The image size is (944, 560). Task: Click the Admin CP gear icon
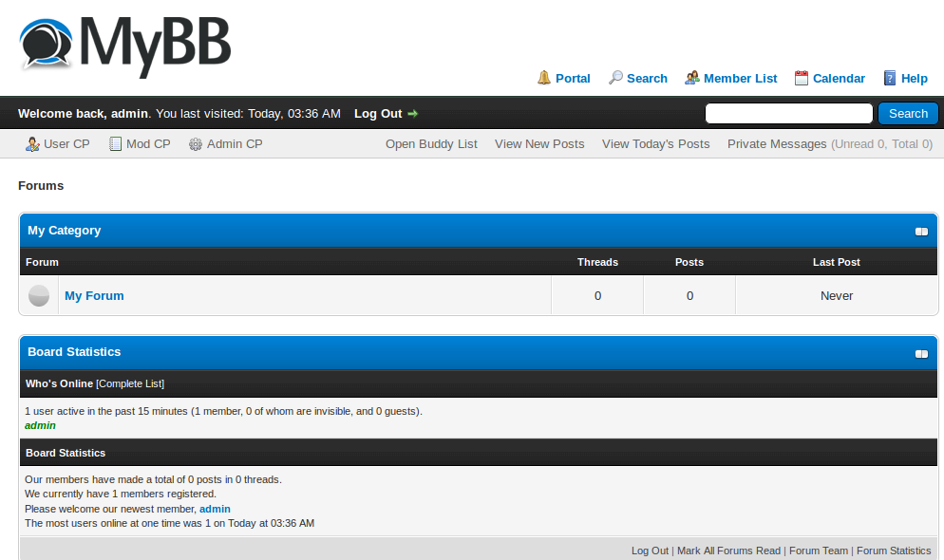coord(195,144)
